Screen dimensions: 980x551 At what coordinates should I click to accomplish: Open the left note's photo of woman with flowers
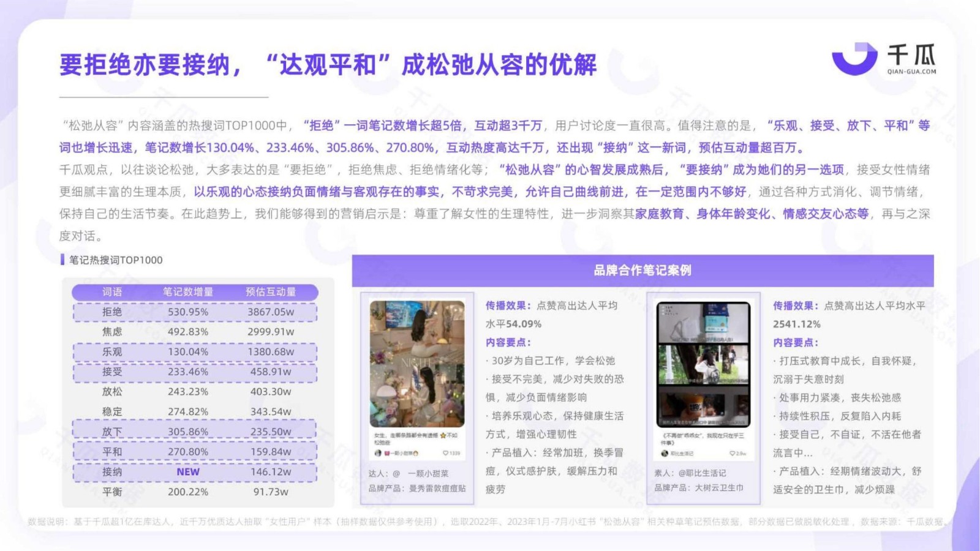pos(417,364)
